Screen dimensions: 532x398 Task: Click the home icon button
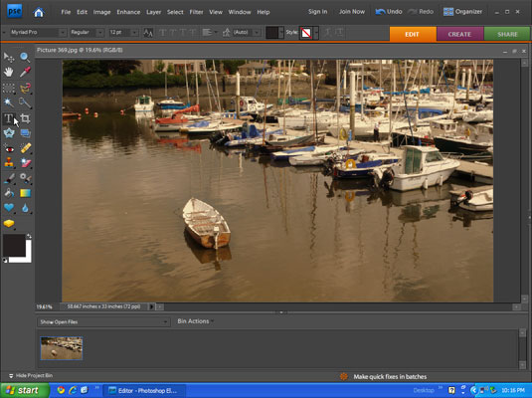[x=39, y=13]
